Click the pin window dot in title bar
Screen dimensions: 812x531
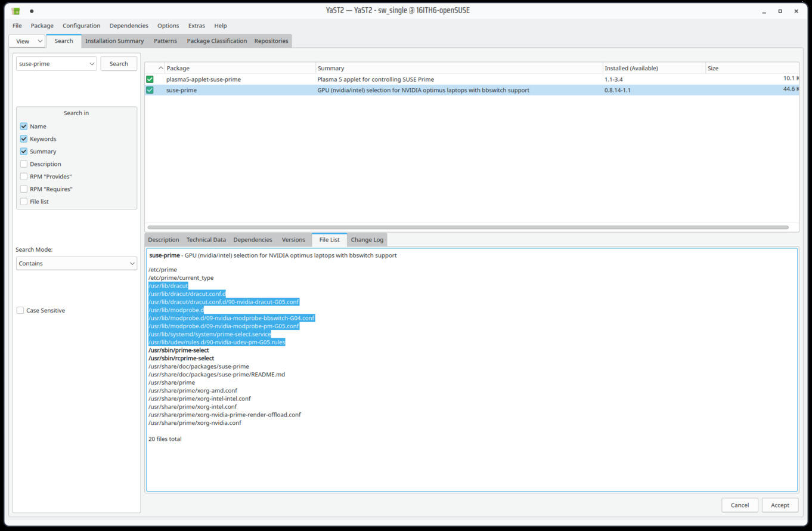[x=32, y=11]
